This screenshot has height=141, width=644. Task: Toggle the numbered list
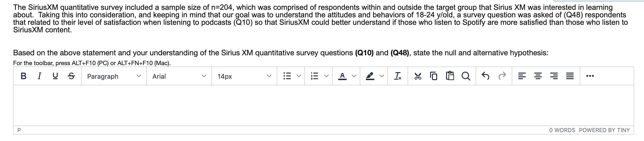point(314,76)
